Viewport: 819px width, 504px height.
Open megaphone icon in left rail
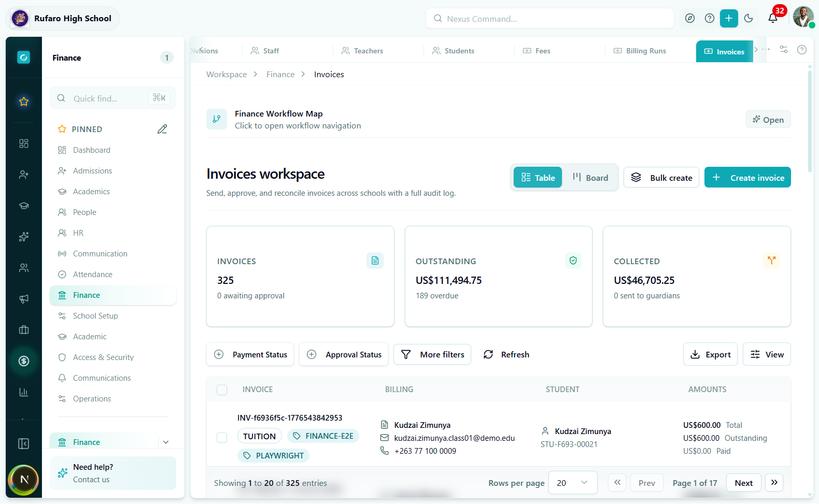[x=24, y=299]
